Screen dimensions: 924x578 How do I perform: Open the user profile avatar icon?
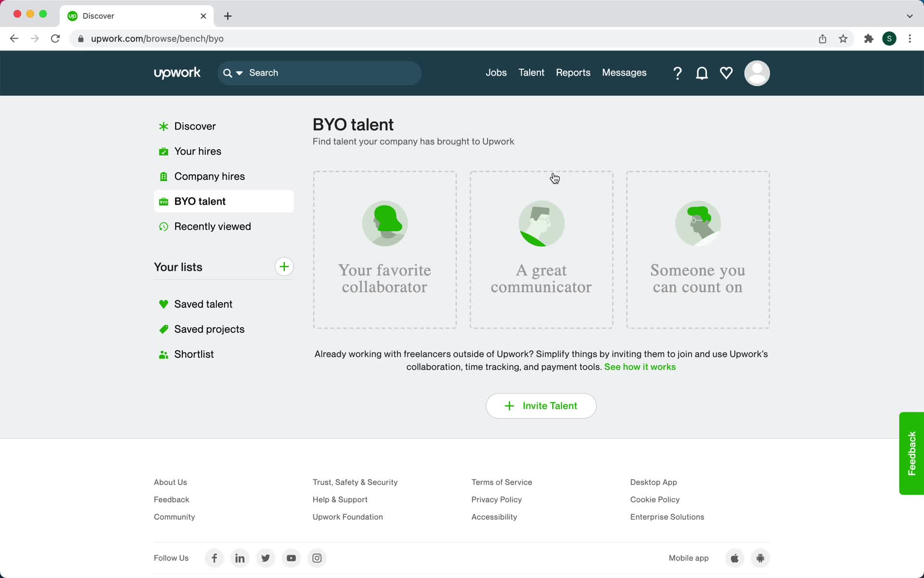coord(757,73)
